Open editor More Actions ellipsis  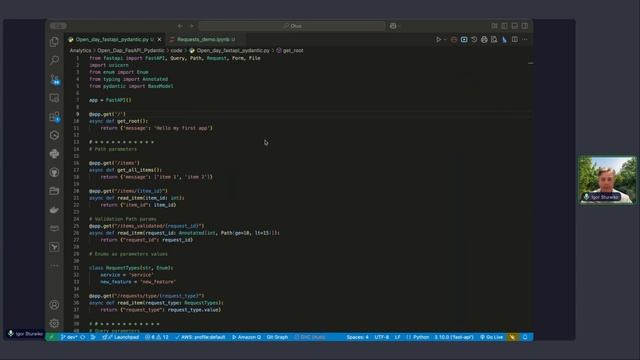tap(525, 40)
